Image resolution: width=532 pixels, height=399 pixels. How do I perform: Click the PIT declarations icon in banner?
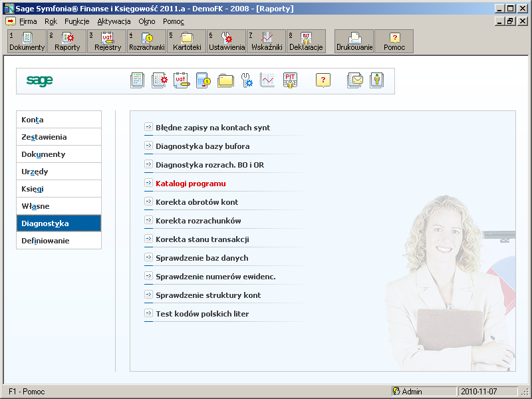point(290,80)
